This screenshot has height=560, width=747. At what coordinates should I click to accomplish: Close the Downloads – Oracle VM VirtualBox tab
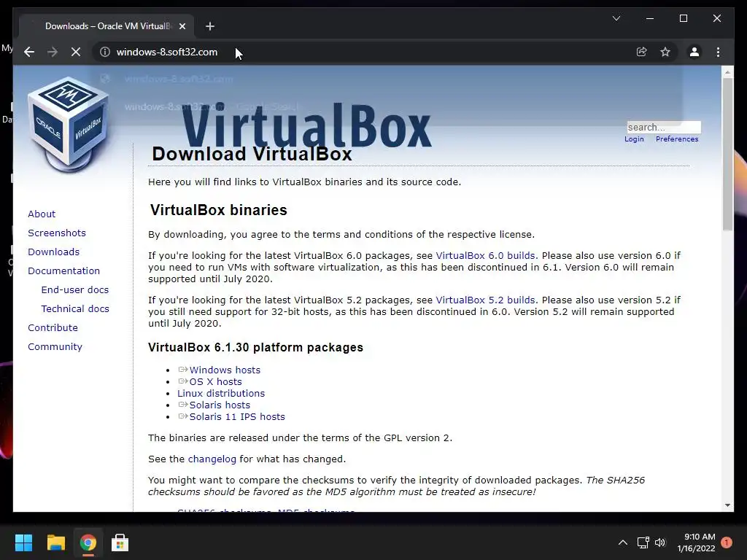point(182,26)
